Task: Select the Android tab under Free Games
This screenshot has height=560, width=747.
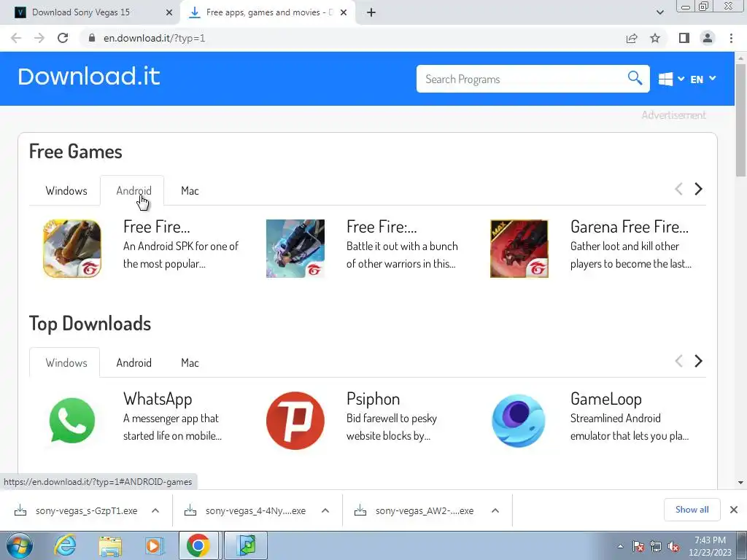Action: pos(134,190)
